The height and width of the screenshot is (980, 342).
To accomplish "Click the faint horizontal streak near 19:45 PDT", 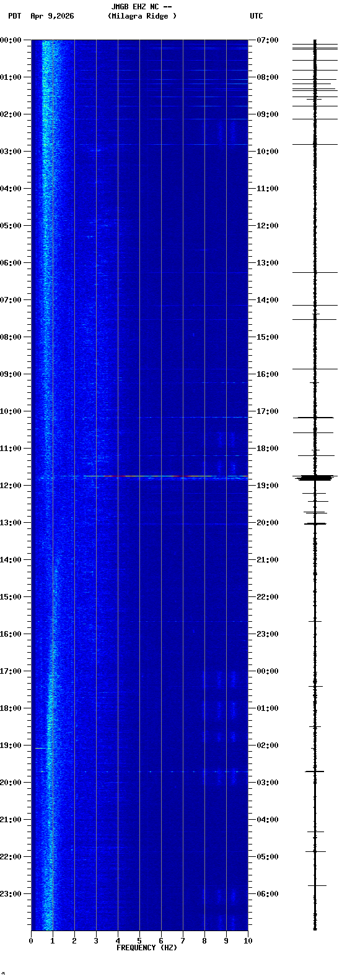I will pyautogui.click(x=139, y=772).
